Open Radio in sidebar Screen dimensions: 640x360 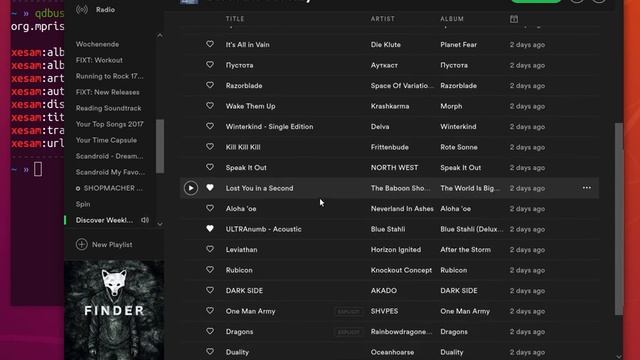(105, 9)
